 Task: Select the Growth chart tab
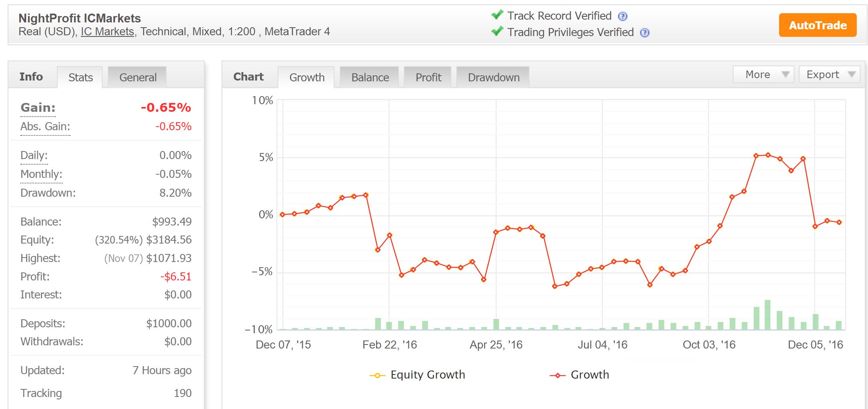click(x=307, y=77)
